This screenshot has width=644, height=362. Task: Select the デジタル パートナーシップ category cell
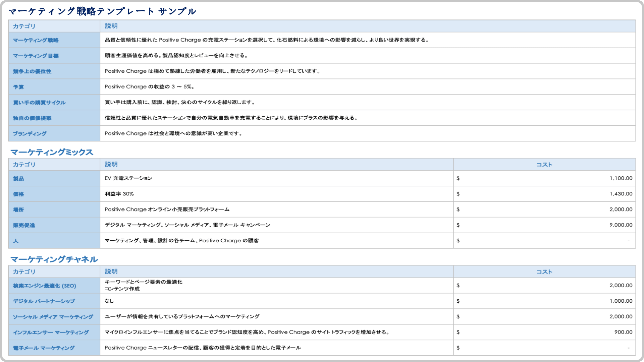coord(54,301)
